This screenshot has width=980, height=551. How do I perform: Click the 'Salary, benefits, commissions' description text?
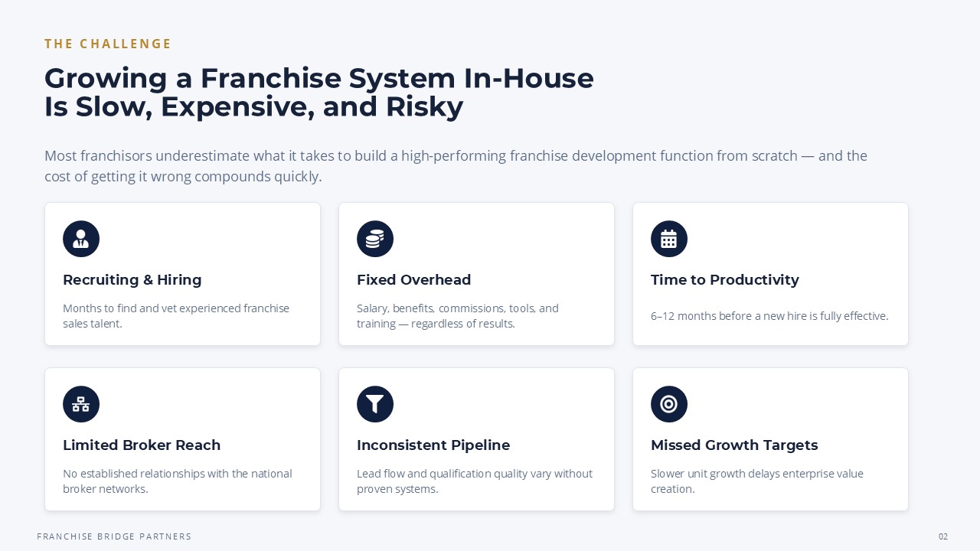click(458, 316)
